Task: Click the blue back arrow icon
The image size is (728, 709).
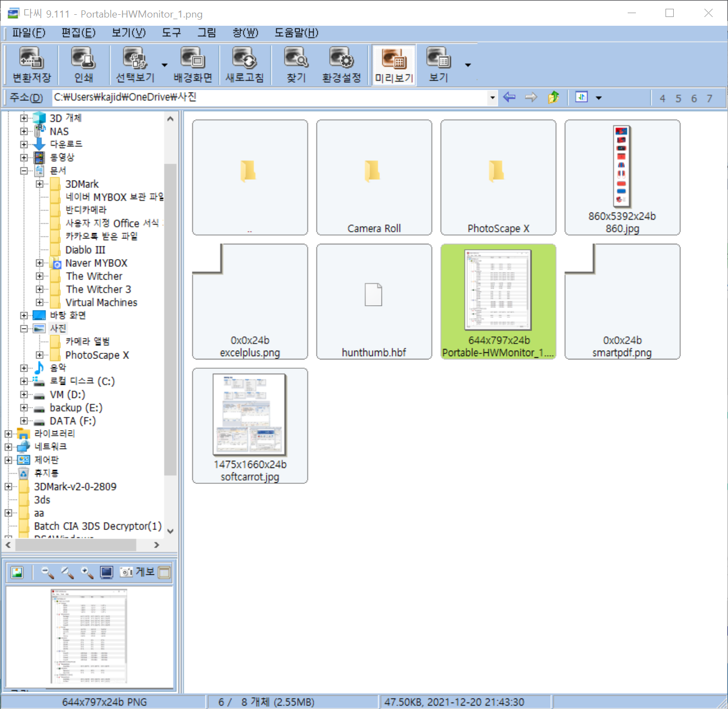Action: click(509, 98)
